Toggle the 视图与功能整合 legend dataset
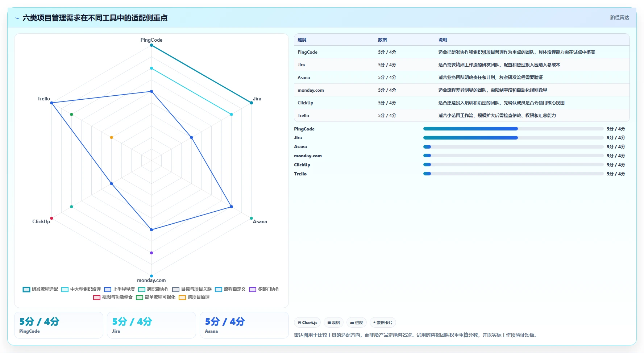Viewport: 644px width, 353px height. tap(113, 297)
